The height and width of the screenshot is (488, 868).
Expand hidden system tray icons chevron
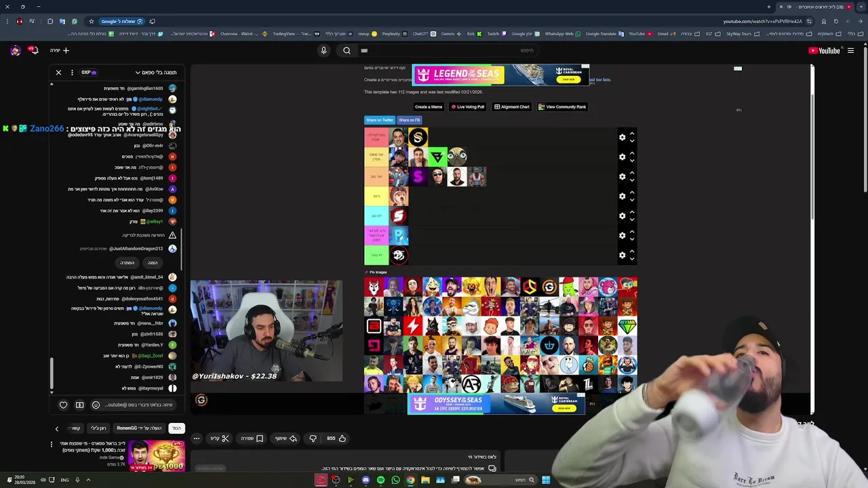(x=88, y=480)
